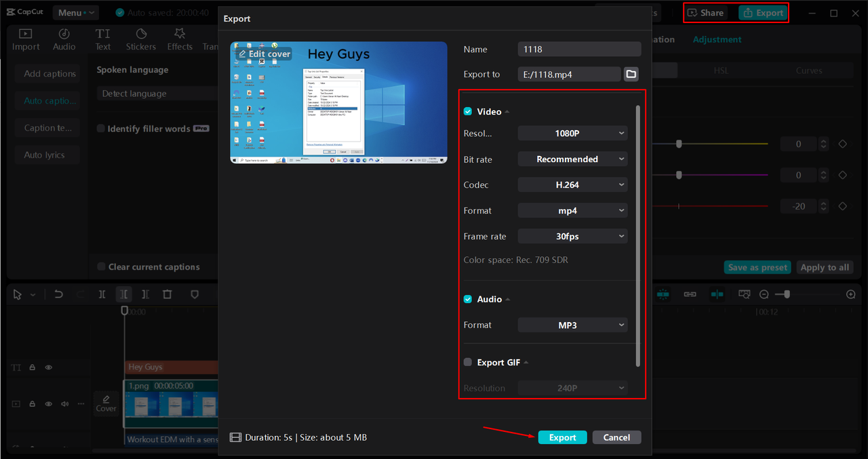This screenshot has height=459, width=868.
Task: Zoom out the timeline with minus icon
Action: (764, 294)
